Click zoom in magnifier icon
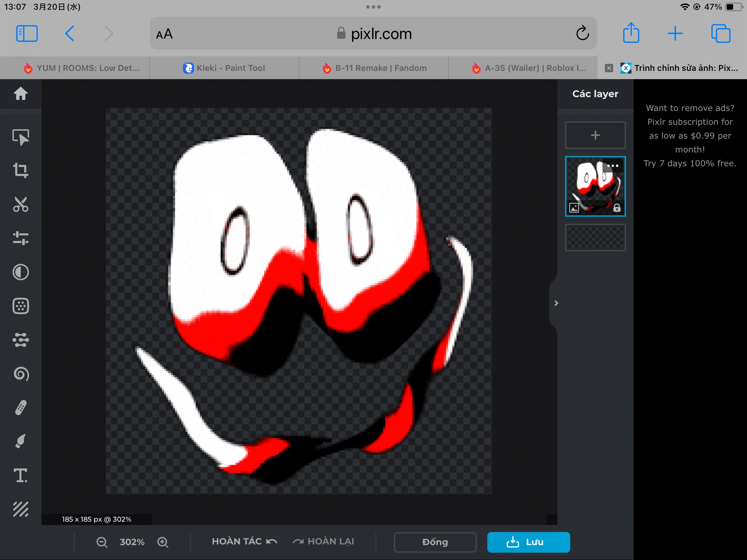747x560 pixels. point(163,542)
